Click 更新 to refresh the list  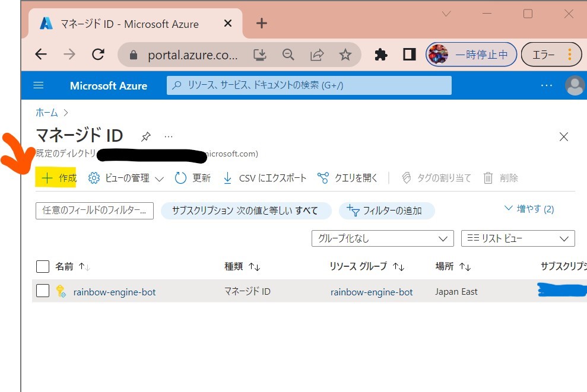(x=192, y=178)
